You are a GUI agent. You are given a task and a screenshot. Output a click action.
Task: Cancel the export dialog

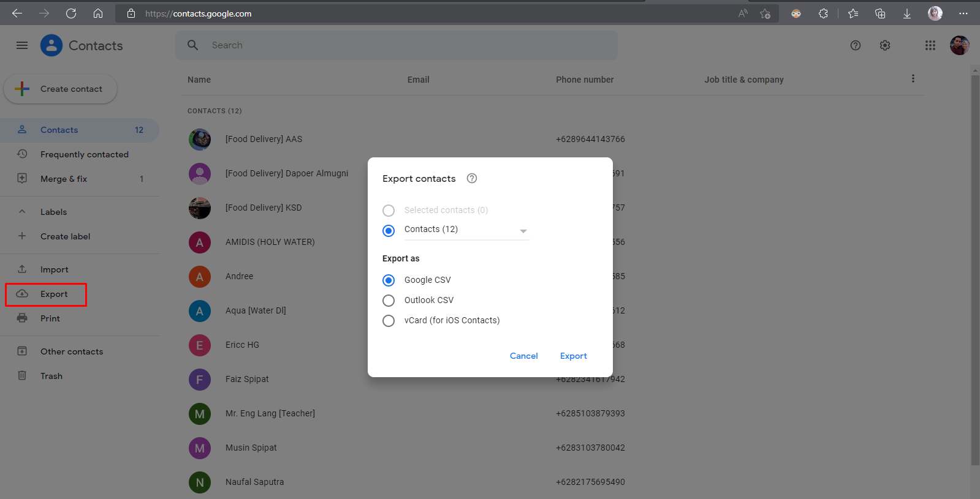524,356
